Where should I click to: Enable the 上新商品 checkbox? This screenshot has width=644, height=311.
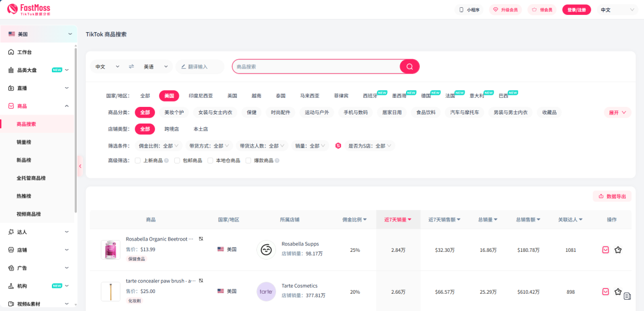click(x=138, y=161)
